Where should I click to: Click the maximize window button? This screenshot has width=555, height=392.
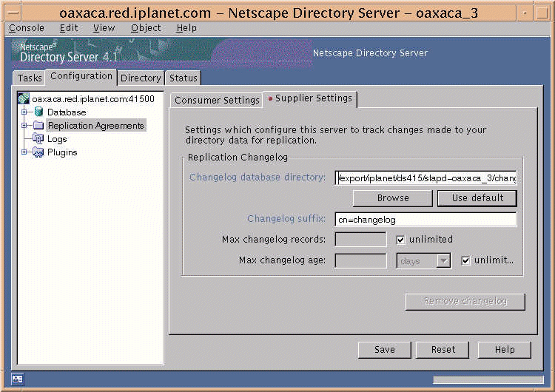[542, 14]
